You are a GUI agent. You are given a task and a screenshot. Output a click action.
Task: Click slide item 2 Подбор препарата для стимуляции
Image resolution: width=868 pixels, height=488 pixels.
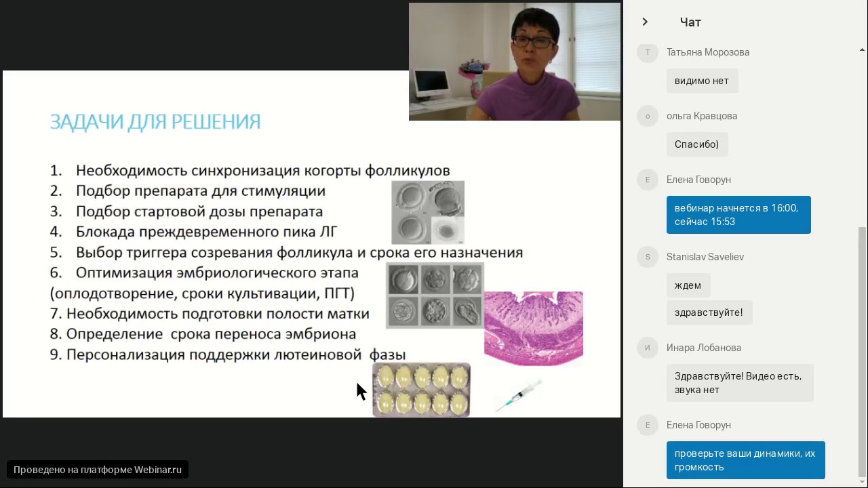(x=188, y=191)
